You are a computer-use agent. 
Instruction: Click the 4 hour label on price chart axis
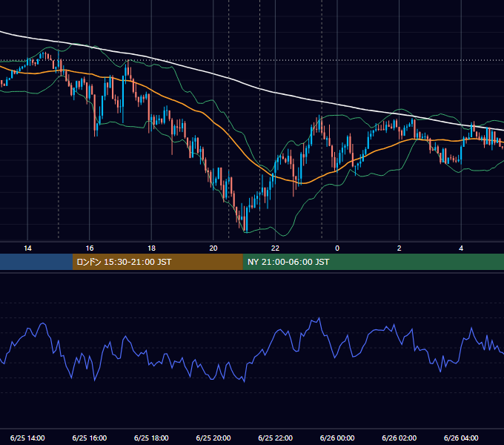(461, 248)
